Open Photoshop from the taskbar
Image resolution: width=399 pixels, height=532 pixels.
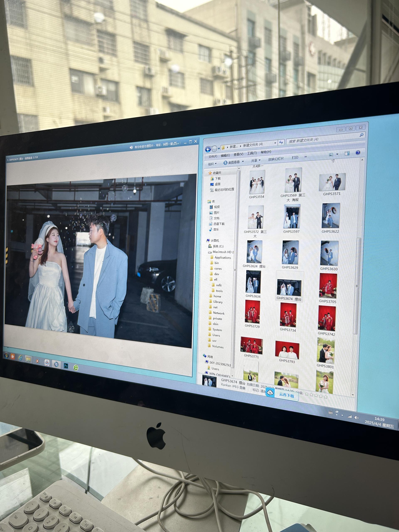[x=66, y=366]
